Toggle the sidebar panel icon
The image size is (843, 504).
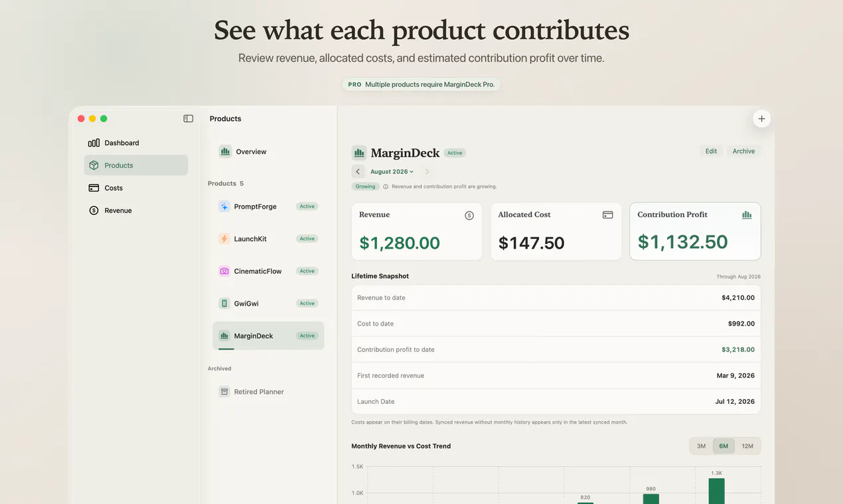pos(189,119)
